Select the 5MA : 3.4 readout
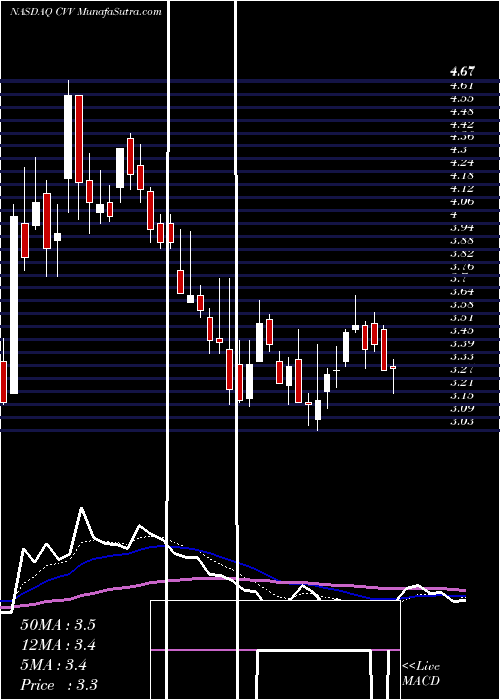The height and width of the screenshot is (700, 500). 54,665
